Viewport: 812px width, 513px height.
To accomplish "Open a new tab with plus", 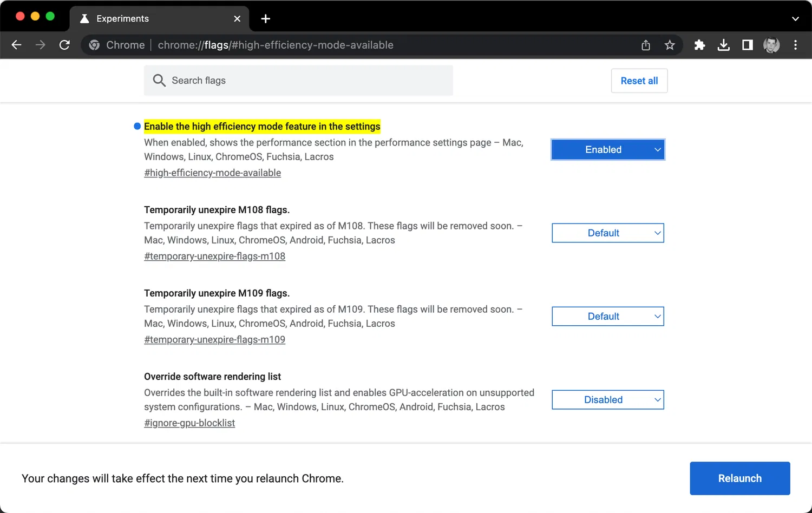I will [x=265, y=19].
